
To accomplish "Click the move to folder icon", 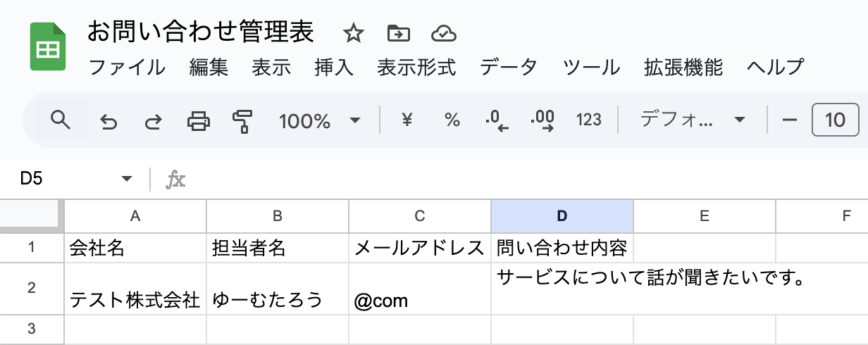I will coord(398,33).
